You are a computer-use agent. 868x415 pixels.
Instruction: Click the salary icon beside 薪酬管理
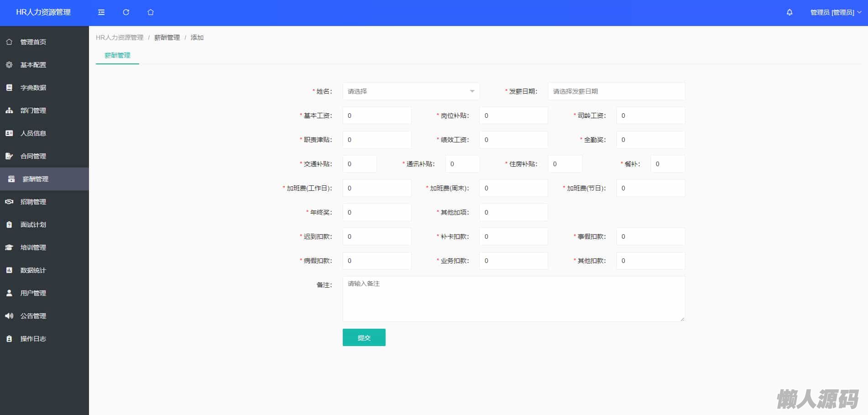tap(11, 179)
